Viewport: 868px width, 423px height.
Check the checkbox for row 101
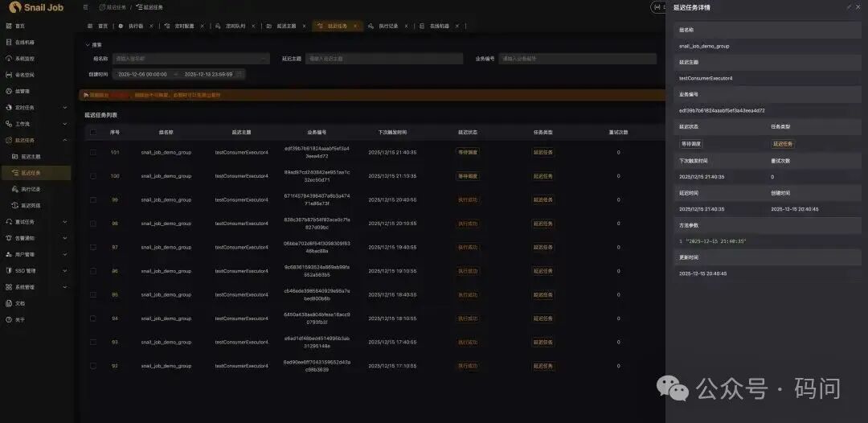tap(93, 152)
